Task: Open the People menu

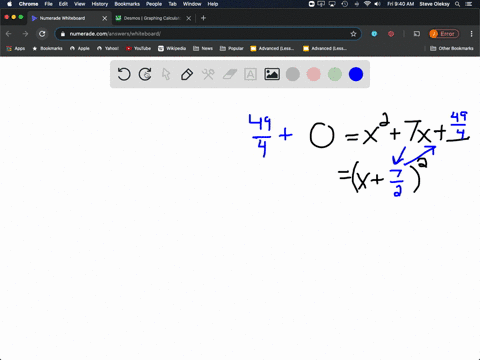Action: tap(154, 4)
